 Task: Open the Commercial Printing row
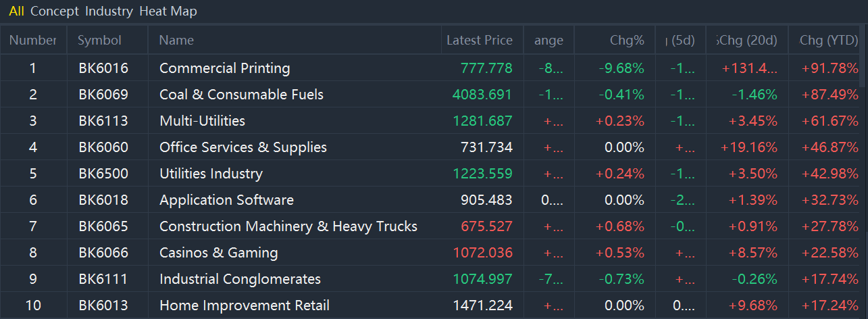click(224, 68)
